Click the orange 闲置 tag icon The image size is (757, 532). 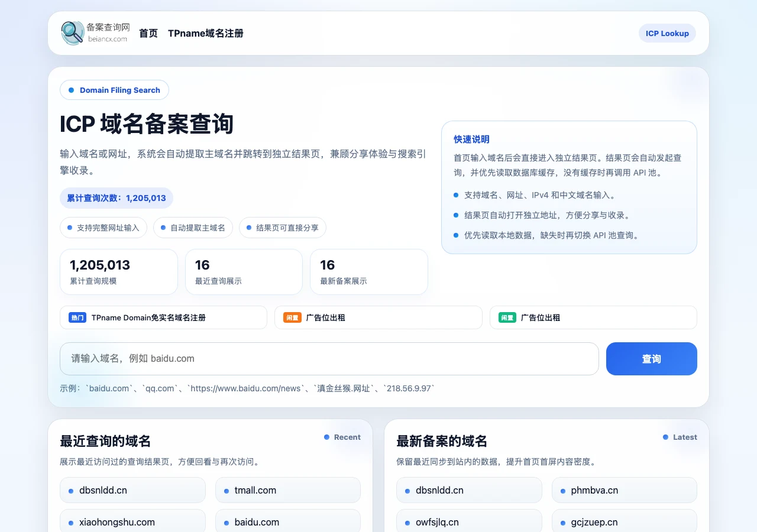coord(292,317)
